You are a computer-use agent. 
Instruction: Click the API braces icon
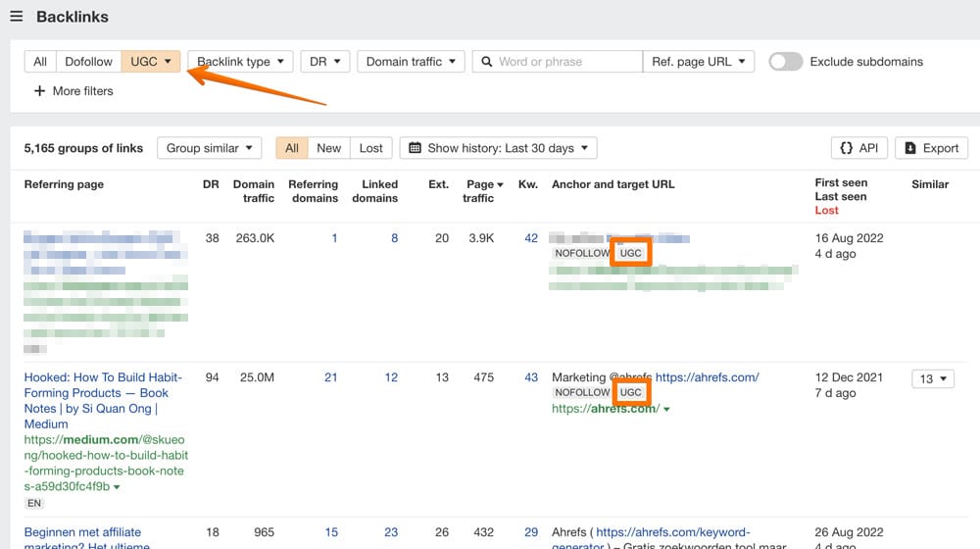(847, 148)
